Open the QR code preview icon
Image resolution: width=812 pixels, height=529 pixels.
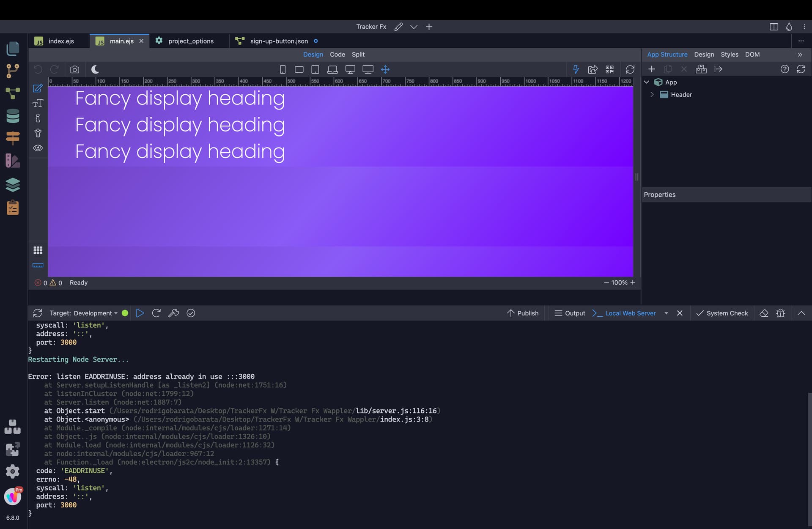click(609, 69)
